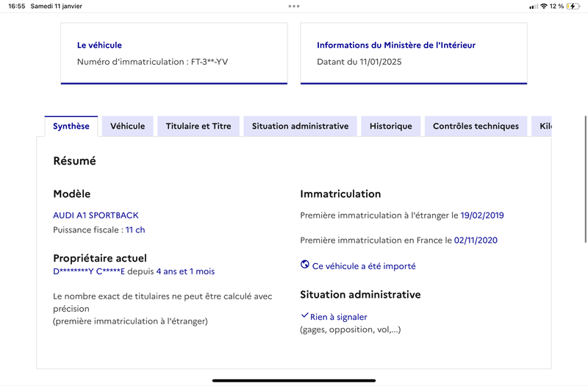
Task: Click 'Datant du 11/01/2025' text
Action: 359,62
